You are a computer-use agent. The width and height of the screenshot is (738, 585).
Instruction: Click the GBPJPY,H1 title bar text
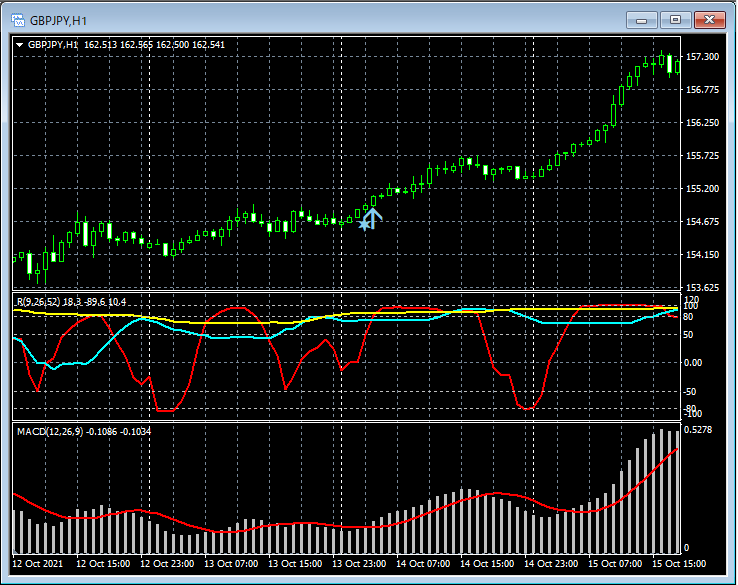pyautogui.click(x=58, y=19)
